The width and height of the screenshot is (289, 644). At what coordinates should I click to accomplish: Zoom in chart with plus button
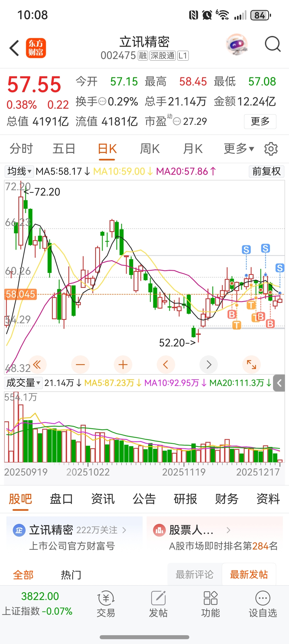(123, 364)
